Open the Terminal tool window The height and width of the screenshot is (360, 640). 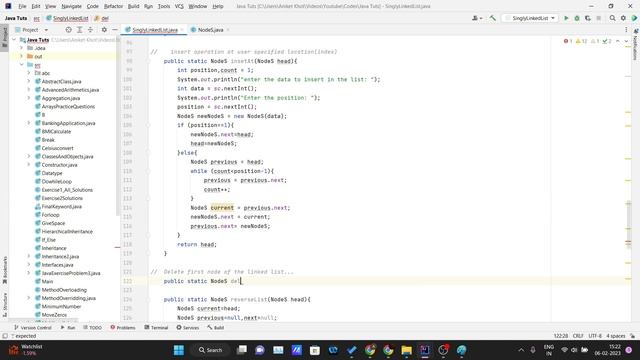(156, 327)
